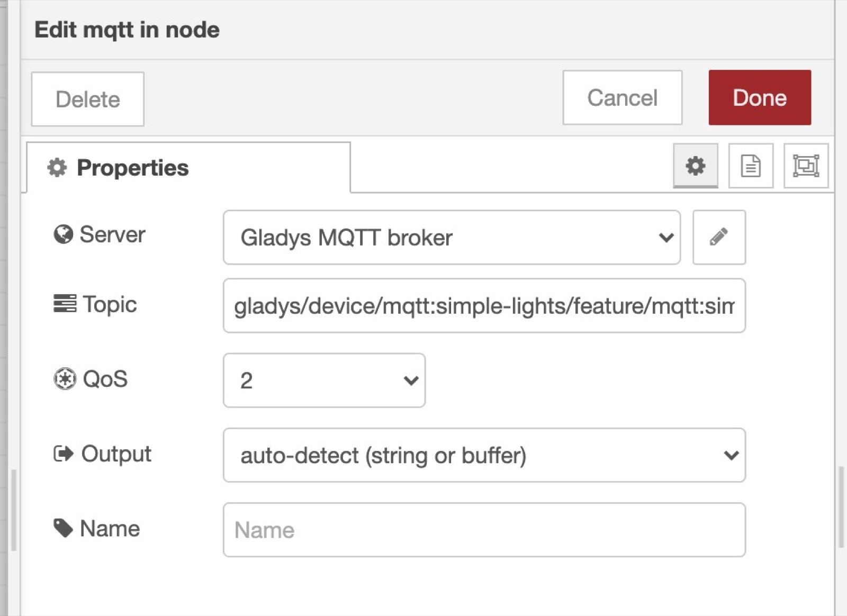Click the pencil icon to edit the MQTT broker
This screenshot has width=847, height=616.
point(718,238)
